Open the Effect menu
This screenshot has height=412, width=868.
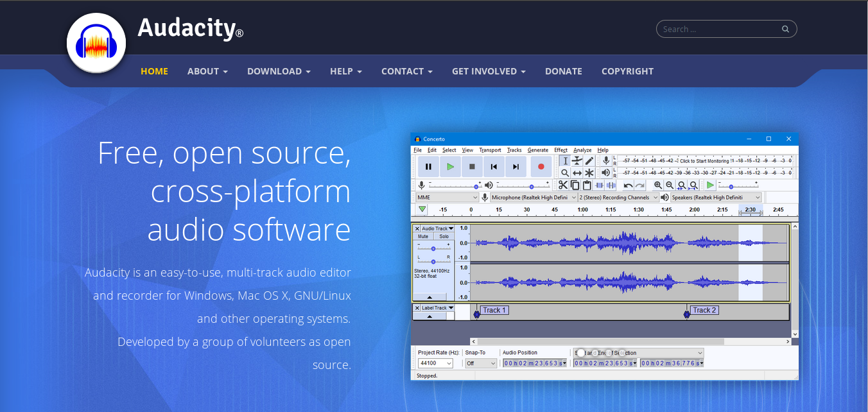[561, 150]
